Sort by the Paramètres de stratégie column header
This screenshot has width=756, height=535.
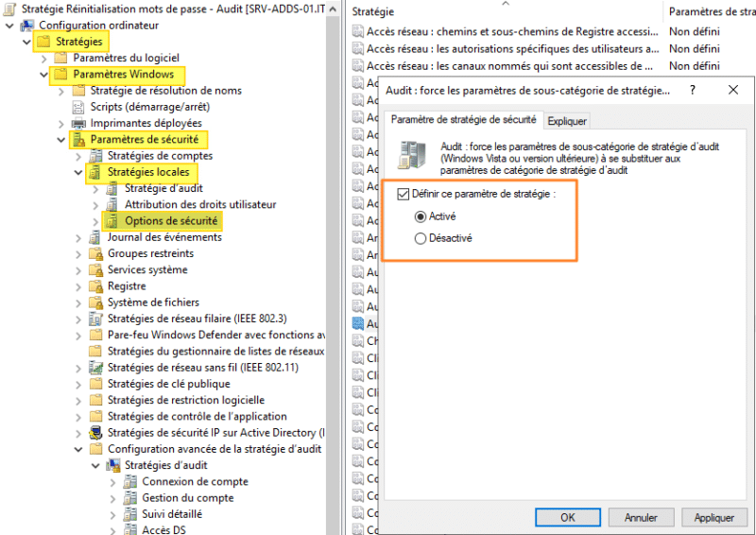[712, 11]
